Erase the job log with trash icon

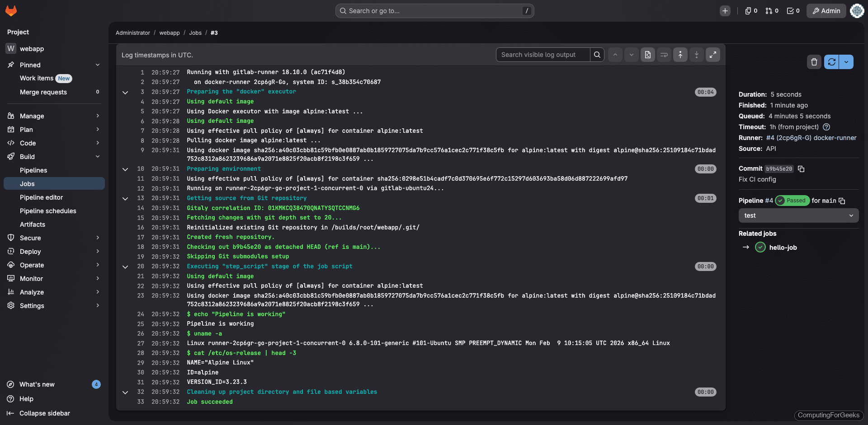(814, 62)
